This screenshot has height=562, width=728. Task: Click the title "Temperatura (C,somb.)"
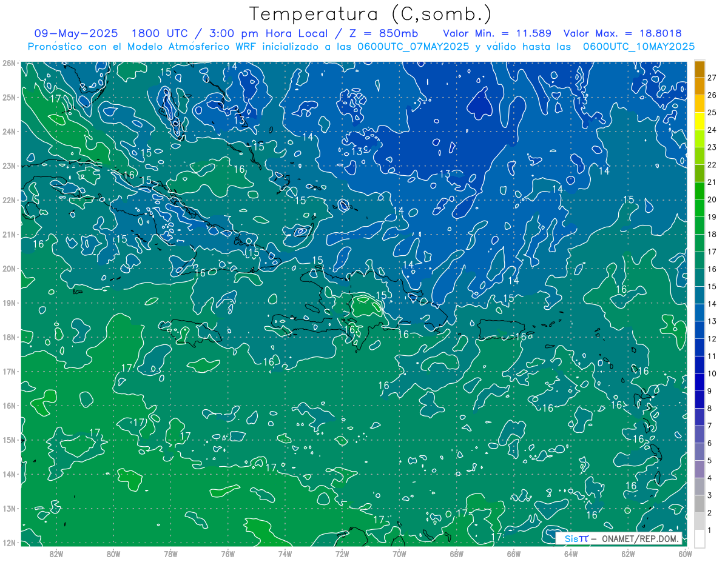[371, 14]
